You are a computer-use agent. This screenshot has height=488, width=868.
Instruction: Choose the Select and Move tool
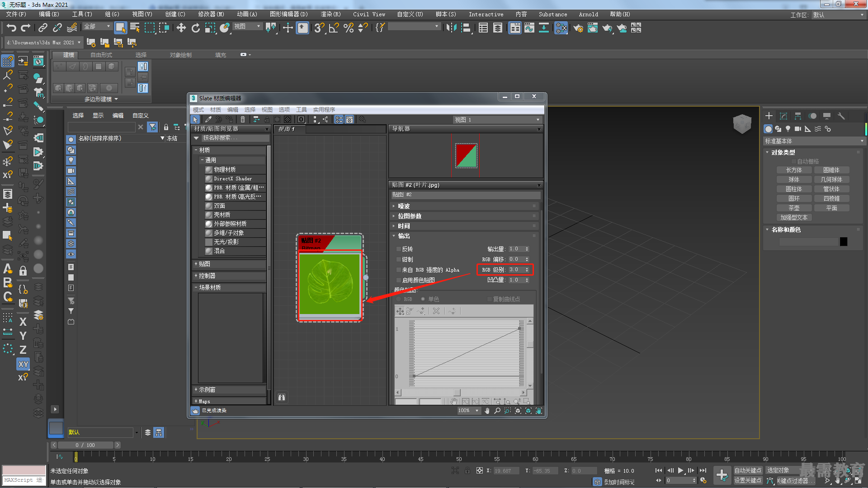coord(181,28)
